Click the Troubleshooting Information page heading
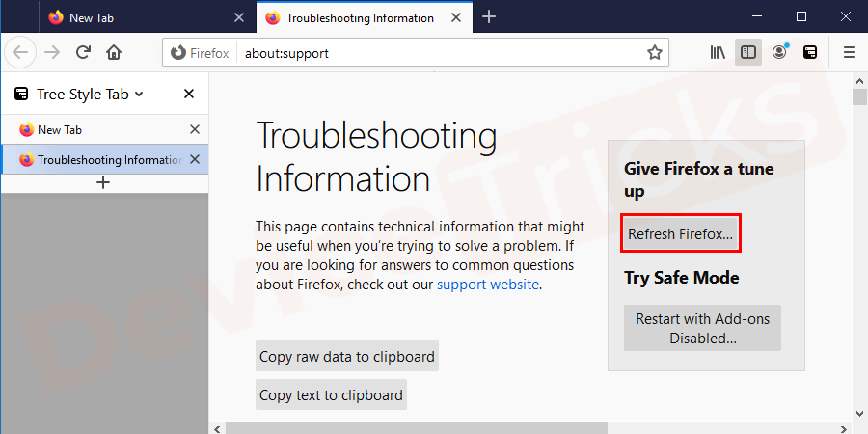This screenshot has height=434, width=868. 376,156
